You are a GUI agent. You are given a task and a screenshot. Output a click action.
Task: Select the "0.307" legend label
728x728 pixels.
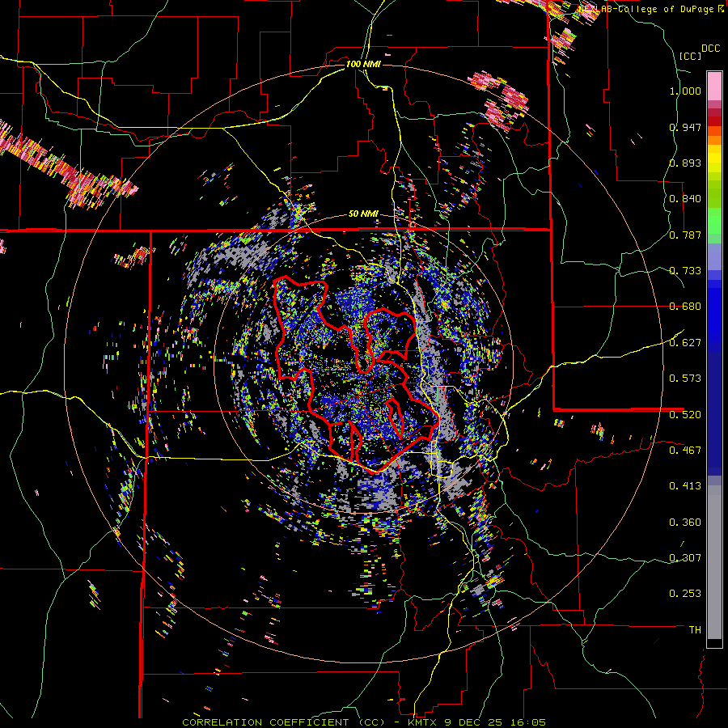click(685, 558)
